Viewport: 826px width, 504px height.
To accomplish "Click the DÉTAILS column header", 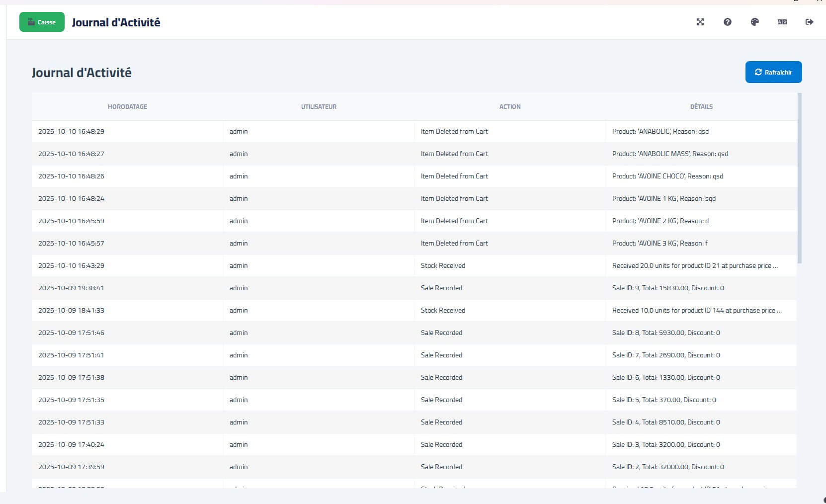I will point(701,107).
